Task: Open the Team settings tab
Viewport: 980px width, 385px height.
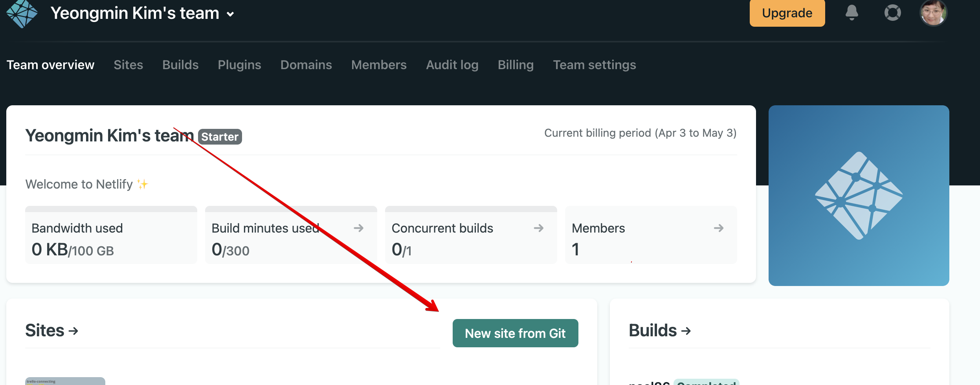Action: [595, 65]
